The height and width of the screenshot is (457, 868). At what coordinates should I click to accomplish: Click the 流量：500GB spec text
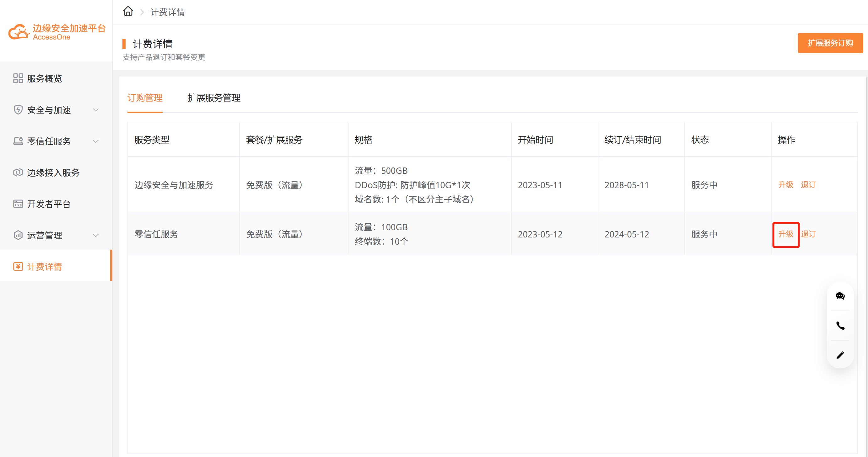pyautogui.click(x=381, y=171)
